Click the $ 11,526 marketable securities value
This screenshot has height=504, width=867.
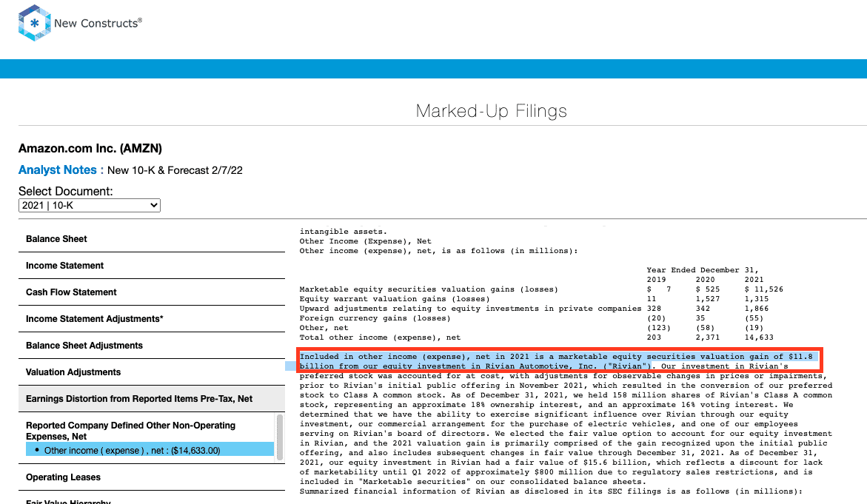(x=763, y=289)
